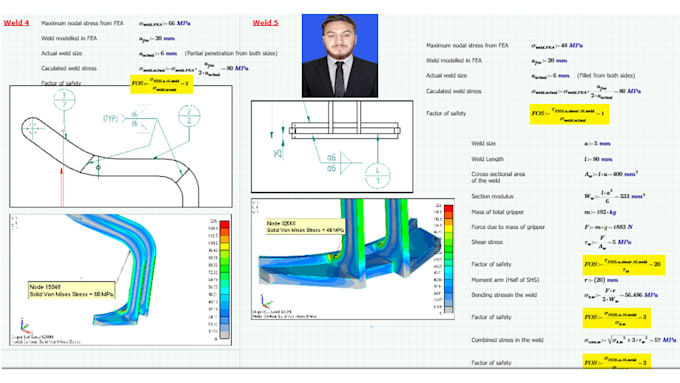This screenshot has height=383, width=680.
Task: Click the Node 15048 Von Mises stress callout
Action: (x=72, y=291)
